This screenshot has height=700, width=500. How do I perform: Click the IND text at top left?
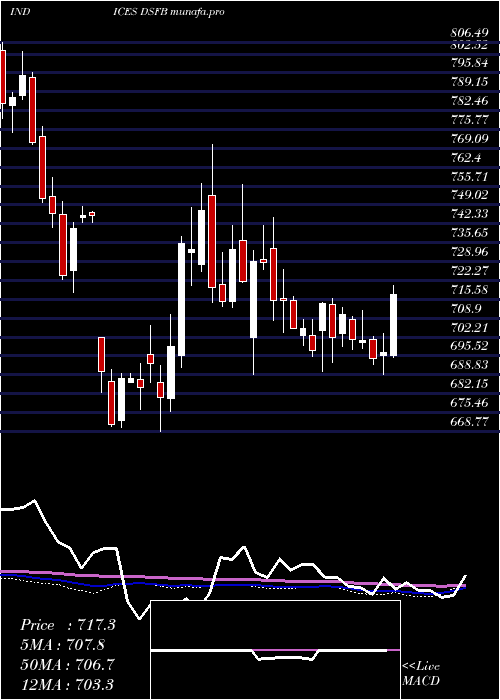coord(20,12)
